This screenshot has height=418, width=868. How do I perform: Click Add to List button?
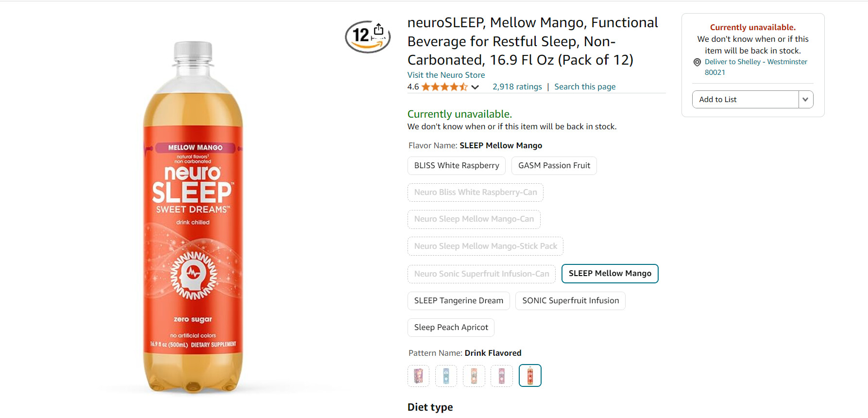coord(746,100)
